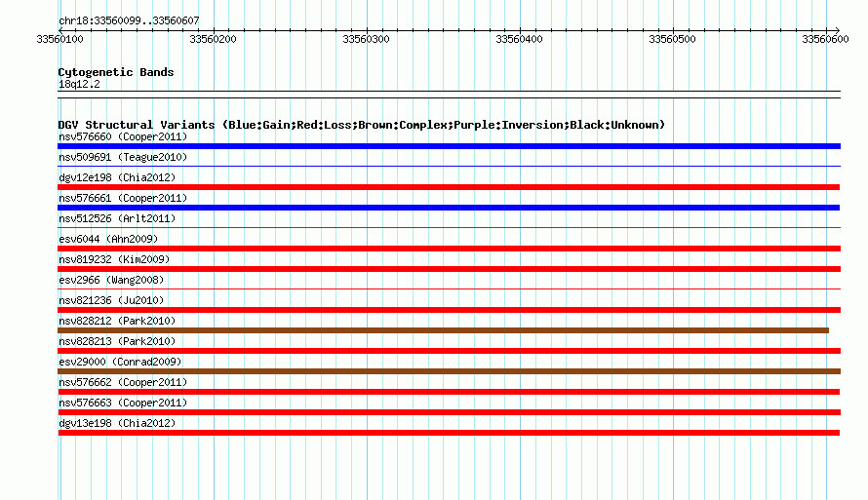This screenshot has width=868, height=500.
Task: Open dgv13e198 (Chia2012) variant label
Action: pyautogui.click(x=117, y=423)
